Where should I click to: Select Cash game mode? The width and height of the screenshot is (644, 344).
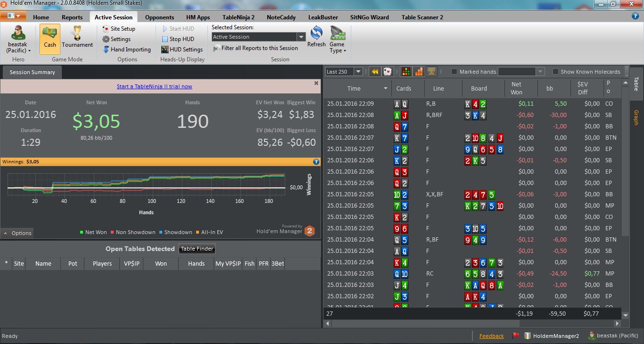point(50,39)
